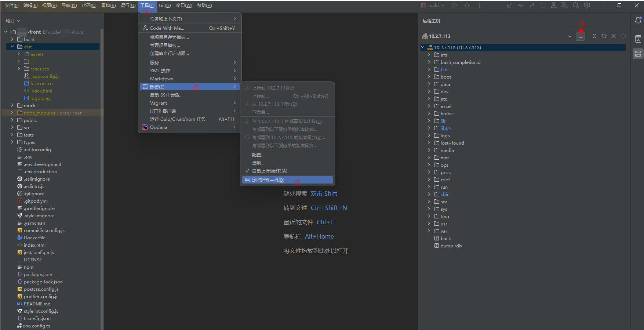This screenshot has height=330, width=644.
Task: Choose 启动 SSH 会话... from the Tools menu
Action: point(166,95)
